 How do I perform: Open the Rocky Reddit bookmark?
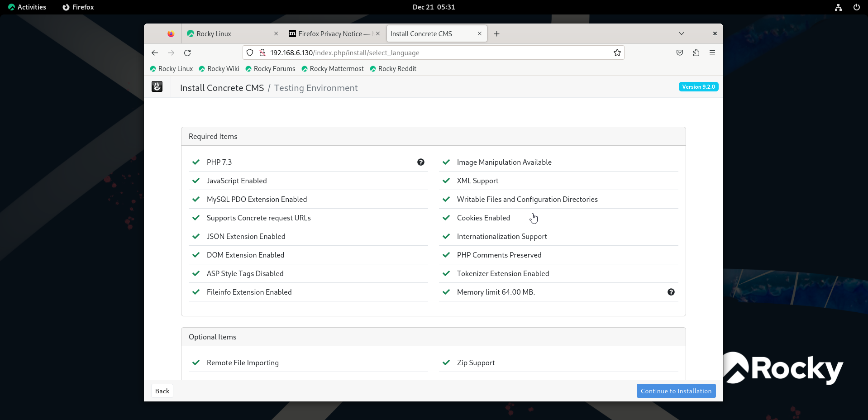393,69
